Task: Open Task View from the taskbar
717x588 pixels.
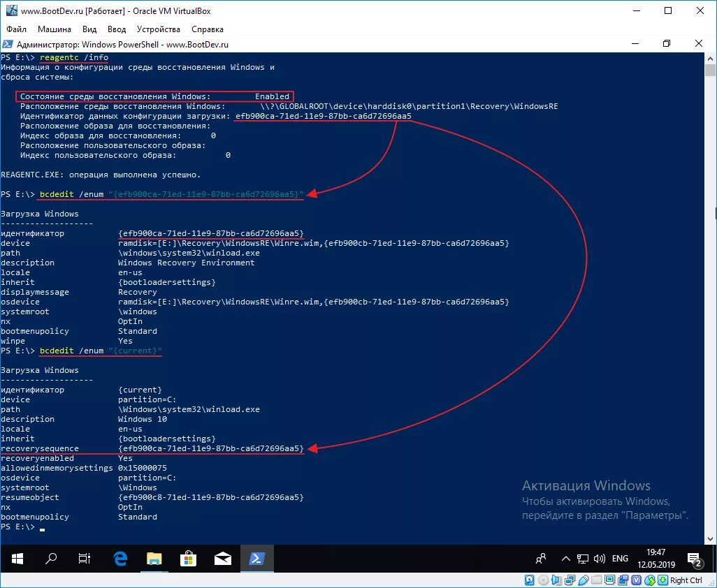Action: [84, 559]
